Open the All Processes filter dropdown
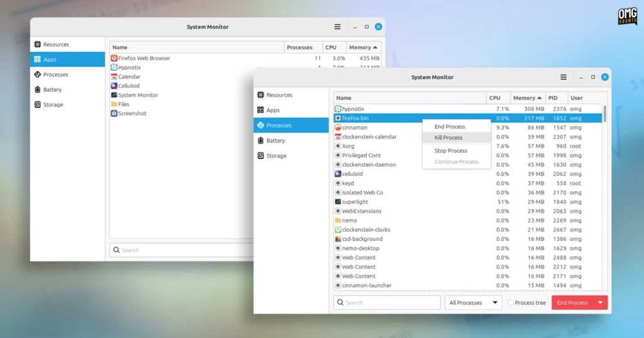Viewport: 644px width, 338px height. pyautogui.click(x=473, y=303)
